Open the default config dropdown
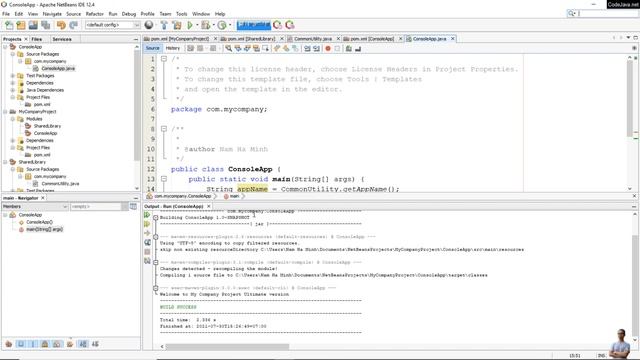Screen dimensions: 640x360 pyautogui.click(x=113, y=25)
